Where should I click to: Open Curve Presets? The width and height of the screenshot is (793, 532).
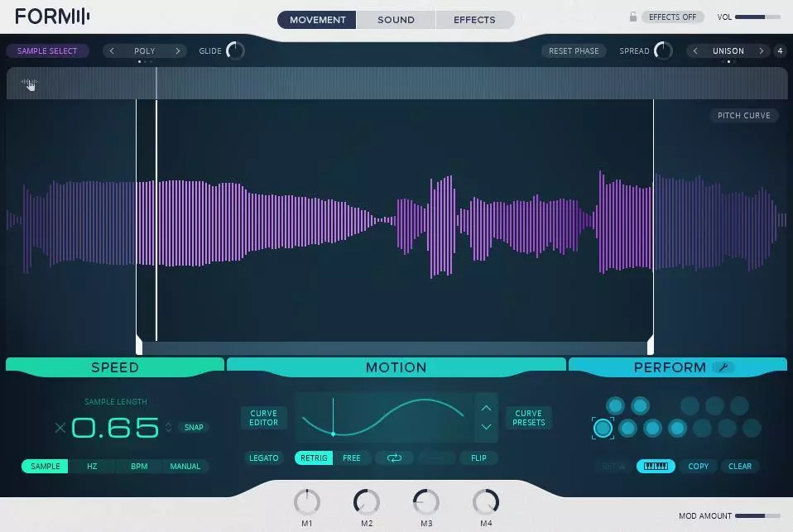[x=528, y=418]
